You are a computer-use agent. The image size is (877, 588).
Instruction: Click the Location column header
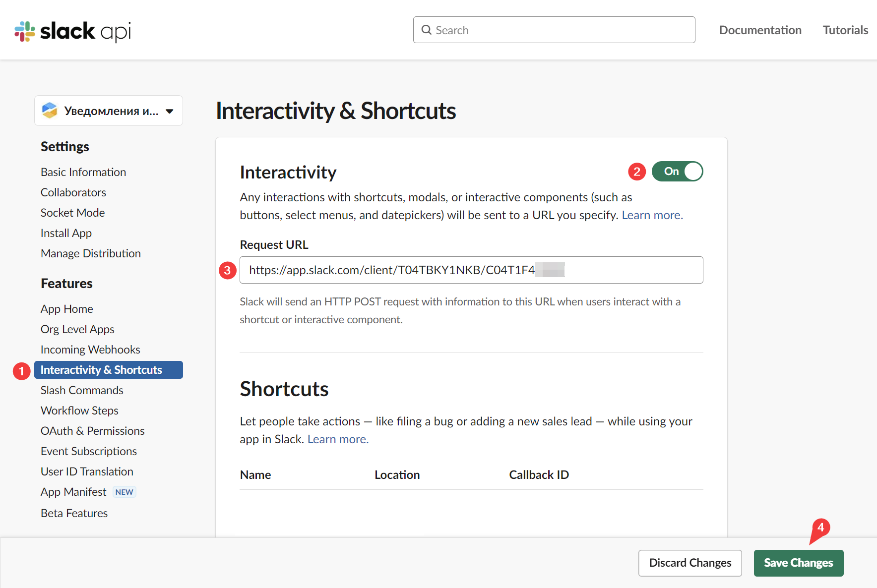(x=397, y=475)
